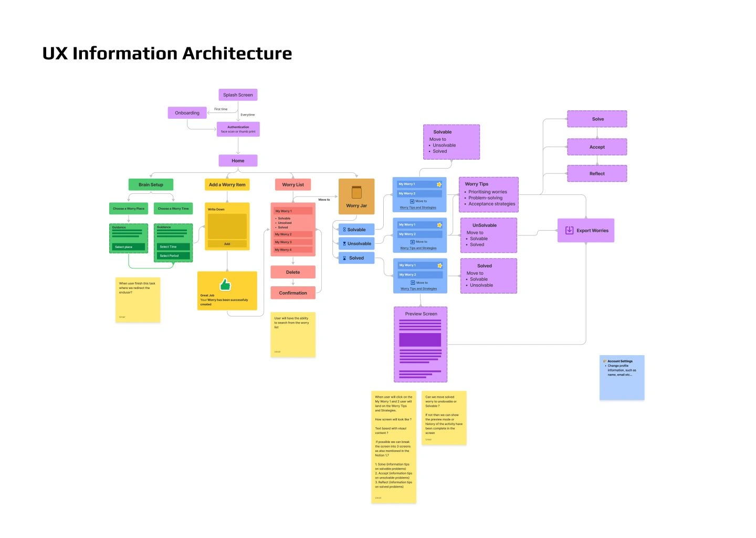
Task: Click the hourglass icon beside Solvable
Action: tap(344, 230)
